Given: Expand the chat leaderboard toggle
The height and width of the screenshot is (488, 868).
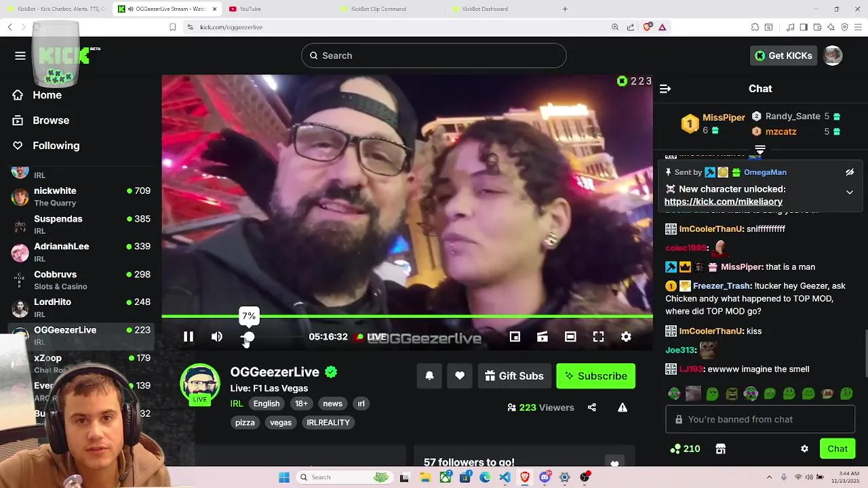Looking at the screenshot, I should click(760, 149).
